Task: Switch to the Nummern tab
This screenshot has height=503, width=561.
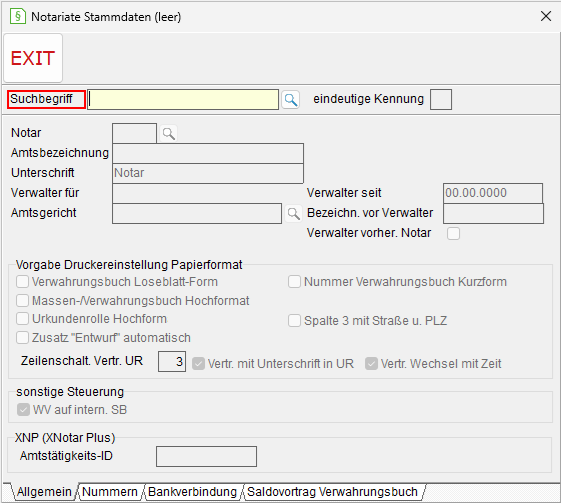Action: (x=110, y=492)
